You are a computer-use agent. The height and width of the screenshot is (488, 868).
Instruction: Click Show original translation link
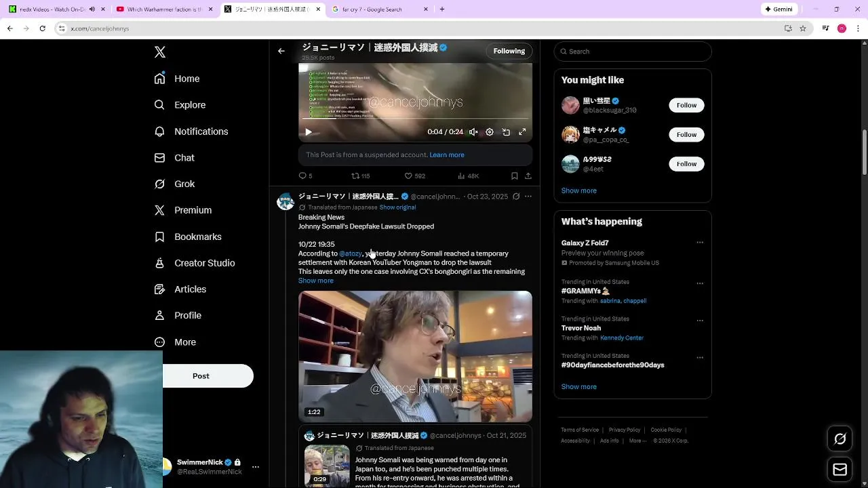[397, 207]
